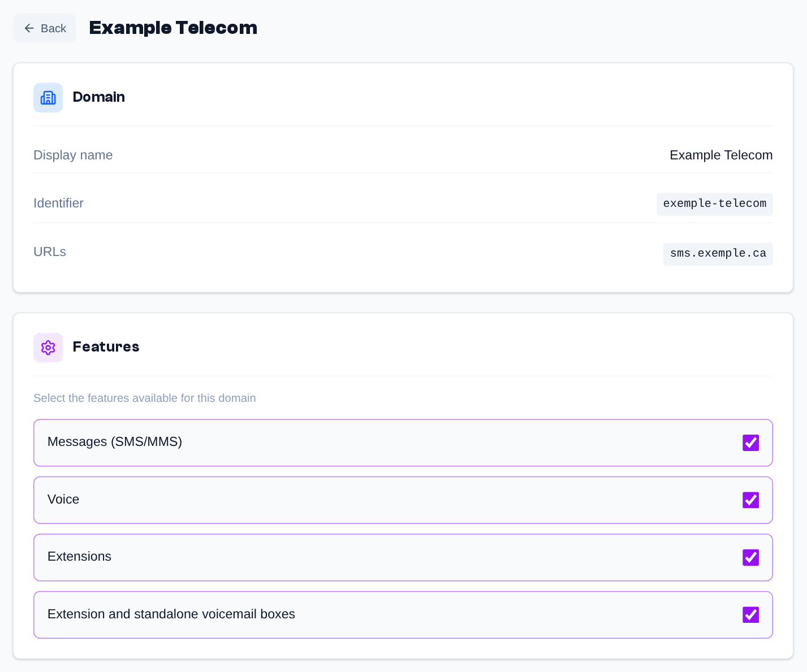Click the Display name label
Viewport: 807px width, 672px height.
[73, 155]
